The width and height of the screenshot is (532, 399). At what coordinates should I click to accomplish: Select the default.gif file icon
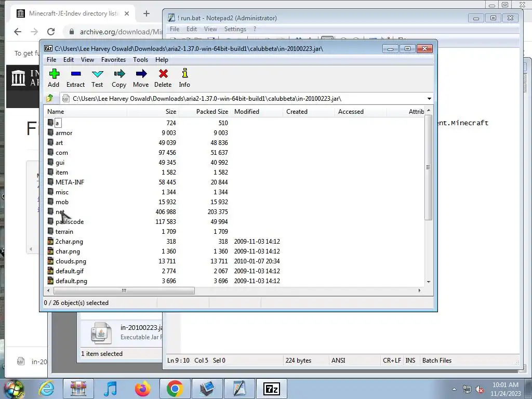pyautogui.click(x=50, y=271)
